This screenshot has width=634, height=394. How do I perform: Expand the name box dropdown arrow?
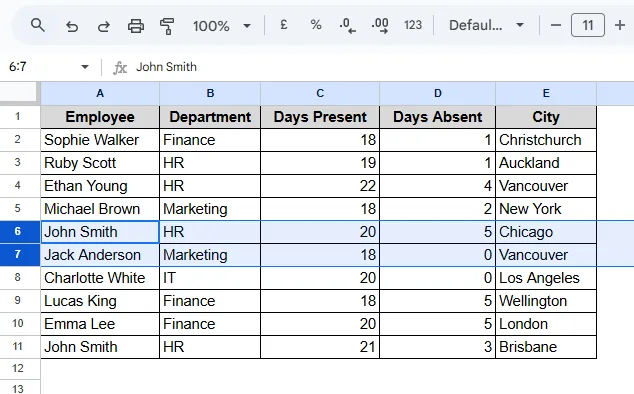pos(85,67)
